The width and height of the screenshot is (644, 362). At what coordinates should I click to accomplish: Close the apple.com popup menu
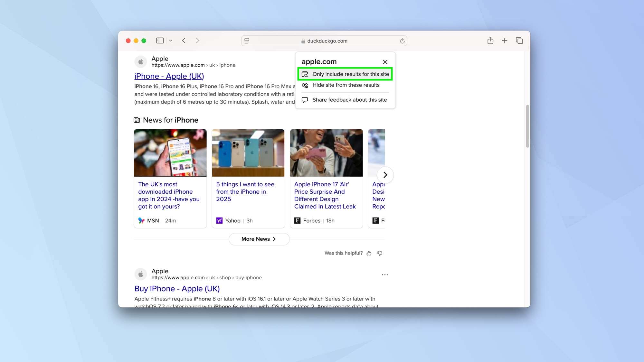coord(385,62)
